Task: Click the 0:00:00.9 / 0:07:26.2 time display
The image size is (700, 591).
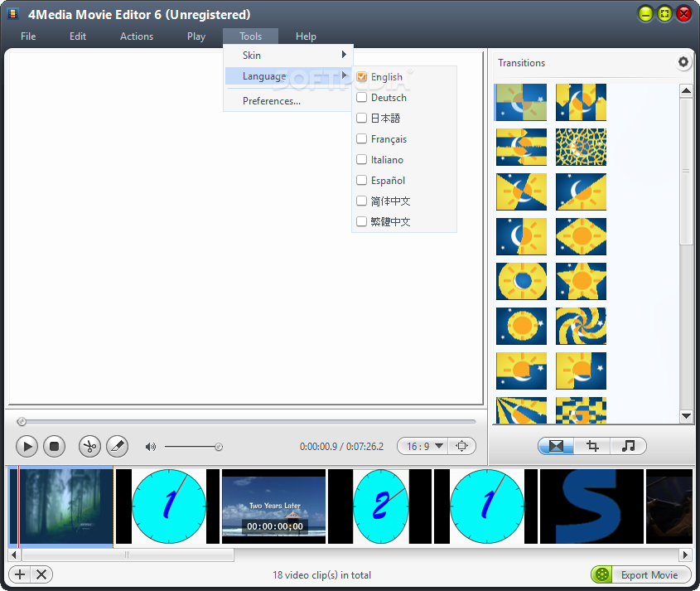Action: click(x=341, y=446)
